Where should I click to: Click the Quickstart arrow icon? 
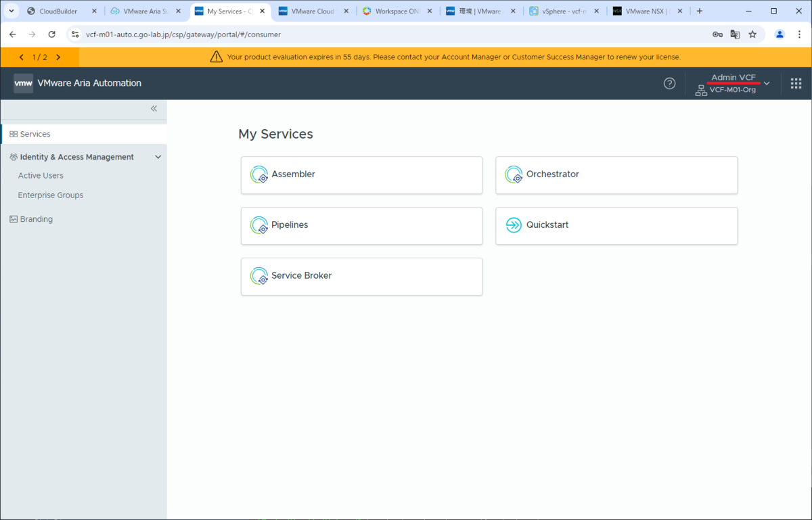[514, 225]
